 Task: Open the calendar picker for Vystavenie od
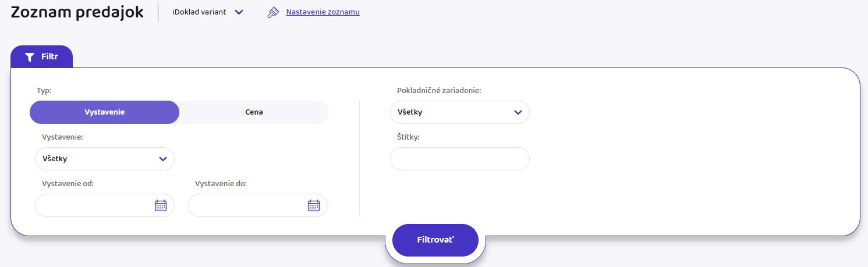tap(161, 205)
